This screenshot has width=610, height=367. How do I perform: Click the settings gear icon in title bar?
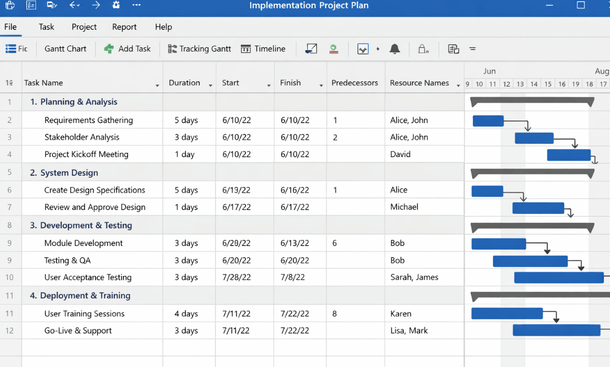click(x=116, y=5)
